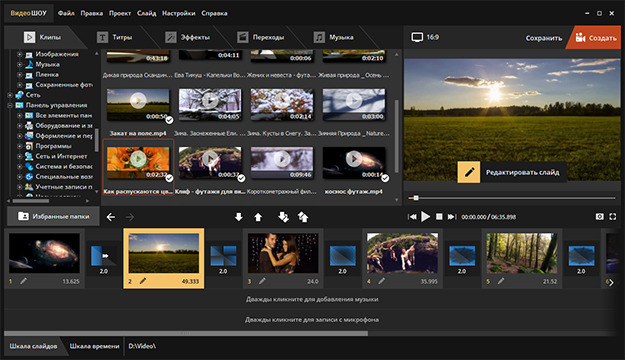Click the microphone recording track prompt

312,319
